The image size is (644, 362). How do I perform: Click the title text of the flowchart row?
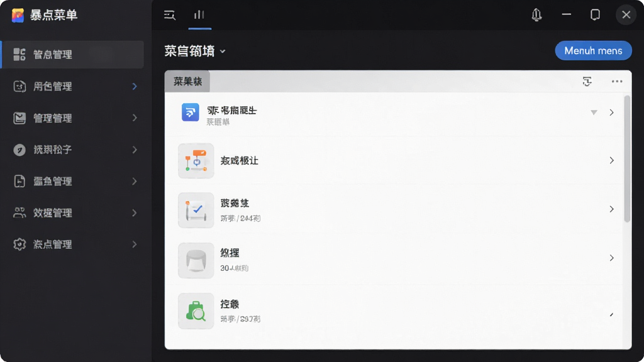tap(240, 161)
